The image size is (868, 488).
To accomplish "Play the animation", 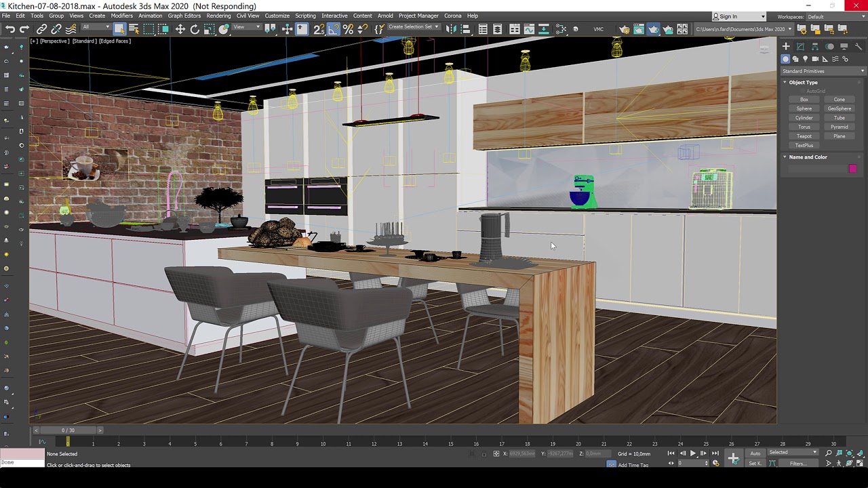I will 692,453.
